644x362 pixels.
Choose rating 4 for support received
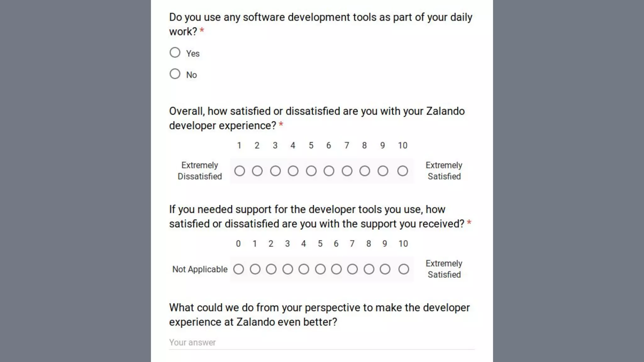click(x=304, y=269)
